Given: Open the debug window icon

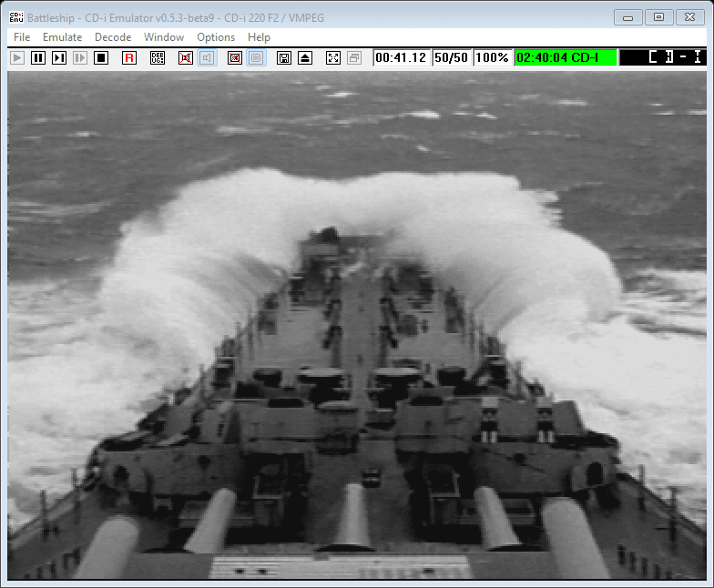Looking at the screenshot, I should point(158,57).
